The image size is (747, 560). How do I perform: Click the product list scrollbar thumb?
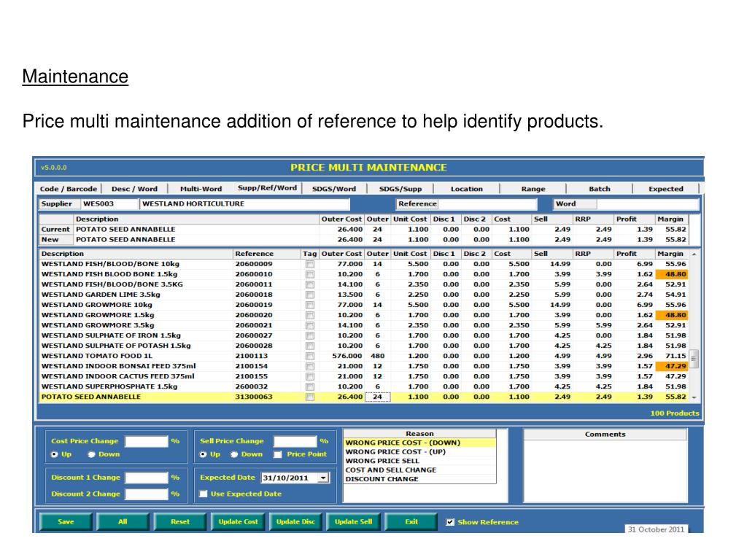click(x=694, y=359)
